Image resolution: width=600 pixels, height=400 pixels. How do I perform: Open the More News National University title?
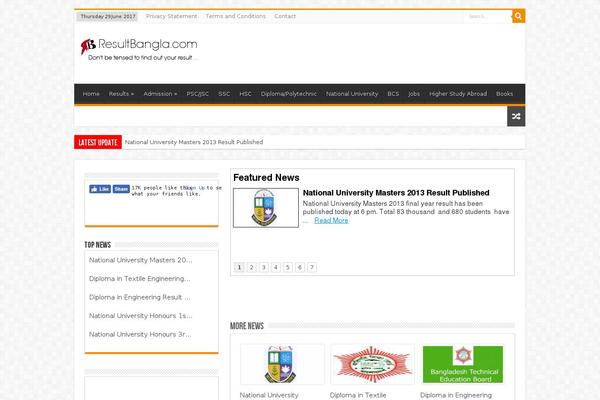pos(269,395)
